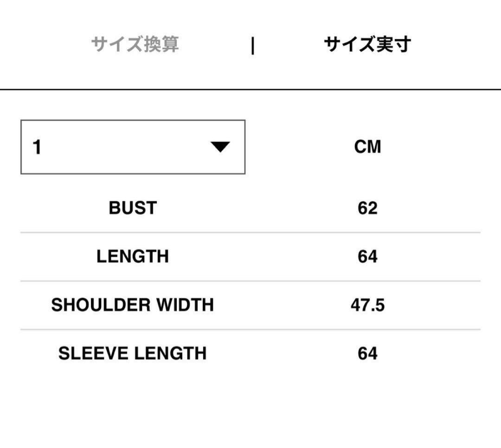Click the BUST measurement label
Image resolution: width=501 pixels, height=448 pixels.
(133, 208)
